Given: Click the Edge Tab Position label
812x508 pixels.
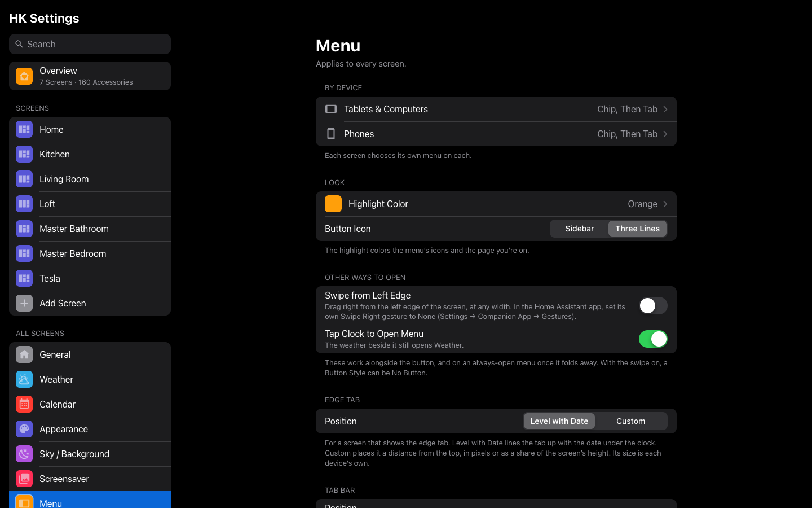Looking at the screenshot, I should [341, 421].
